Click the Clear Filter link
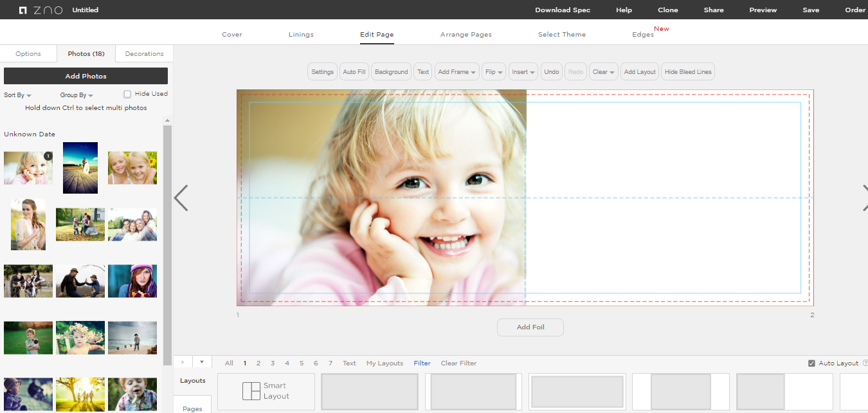868x413 pixels. click(x=458, y=363)
